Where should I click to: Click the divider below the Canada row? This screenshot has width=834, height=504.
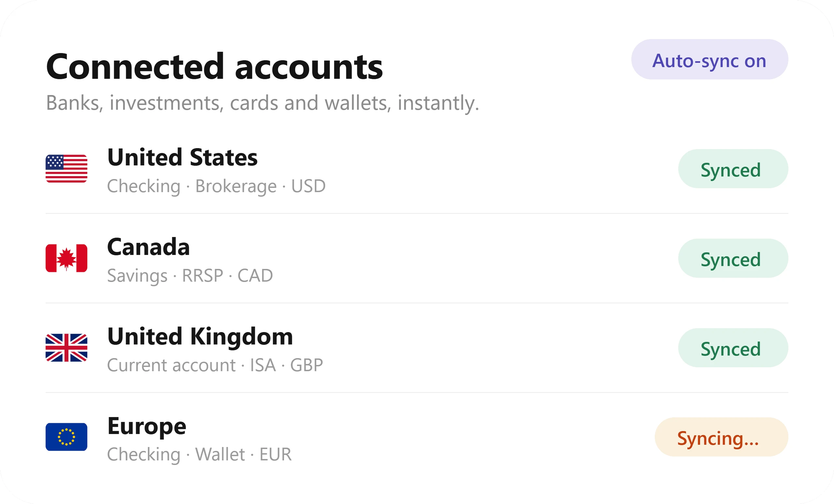(417, 303)
